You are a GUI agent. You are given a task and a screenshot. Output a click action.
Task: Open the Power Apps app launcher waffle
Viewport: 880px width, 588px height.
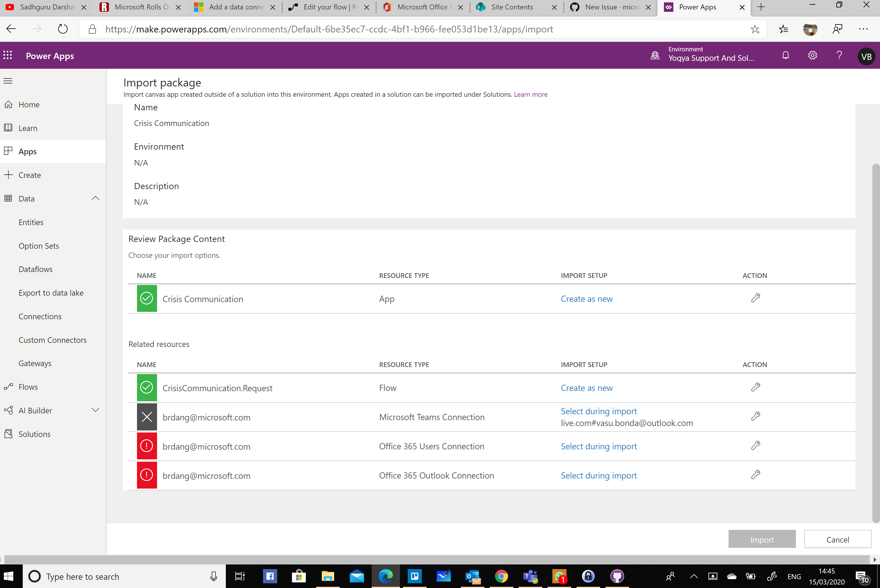tap(8, 55)
